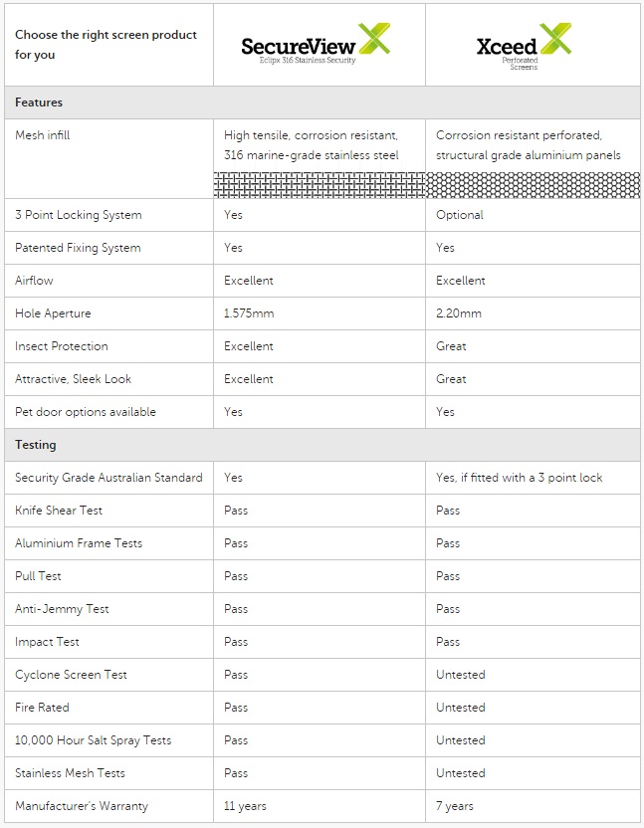Click the Mesh infill row label
This screenshot has width=644, height=828.
tap(43, 135)
